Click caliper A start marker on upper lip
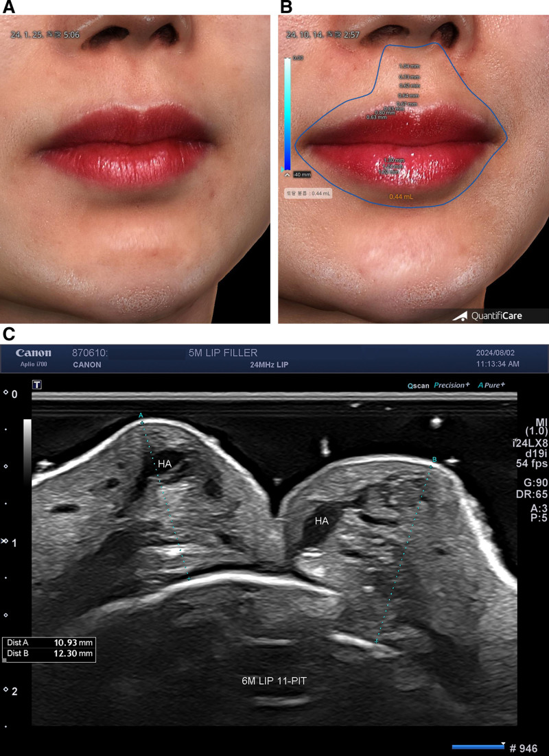 (141, 423)
